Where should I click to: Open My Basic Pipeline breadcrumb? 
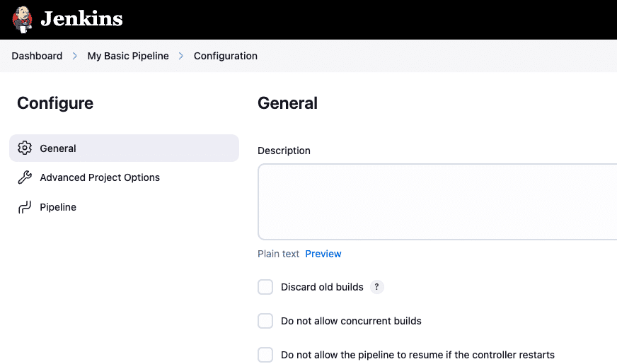coord(128,56)
